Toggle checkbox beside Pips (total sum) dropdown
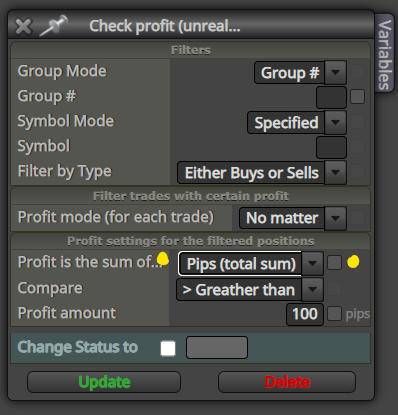 click(334, 263)
